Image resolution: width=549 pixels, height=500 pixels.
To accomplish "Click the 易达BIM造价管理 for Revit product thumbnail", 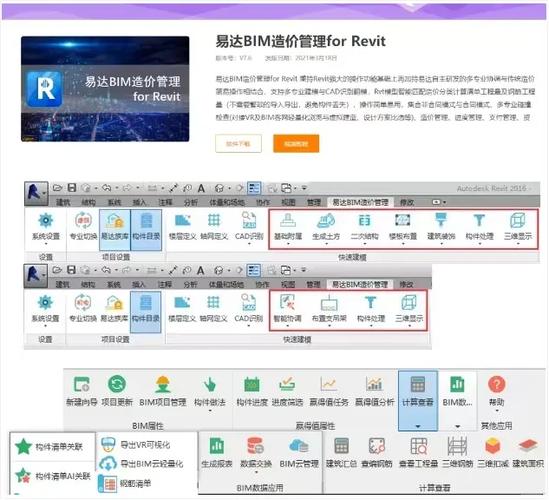I will pyautogui.click(x=105, y=89).
